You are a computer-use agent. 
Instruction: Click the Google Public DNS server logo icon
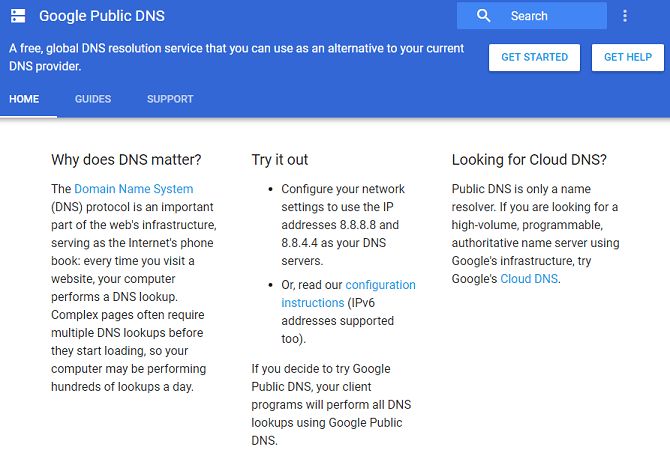[x=18, y=16]
